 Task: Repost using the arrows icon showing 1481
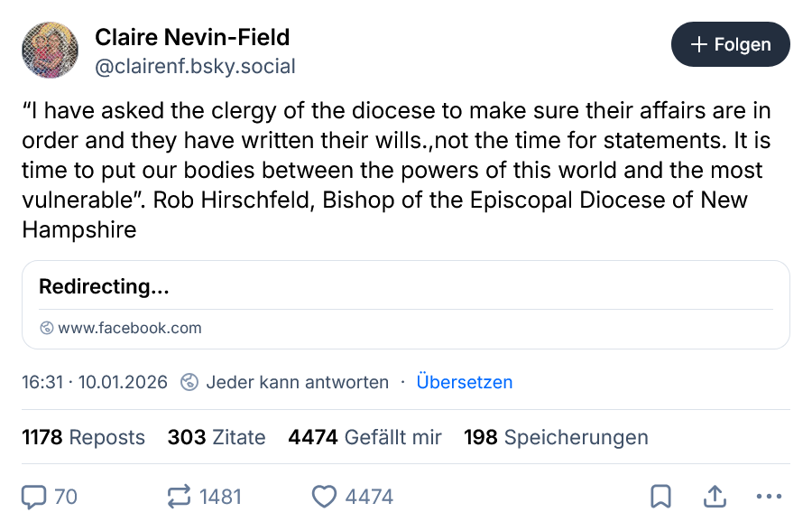[x=180, y=497]
